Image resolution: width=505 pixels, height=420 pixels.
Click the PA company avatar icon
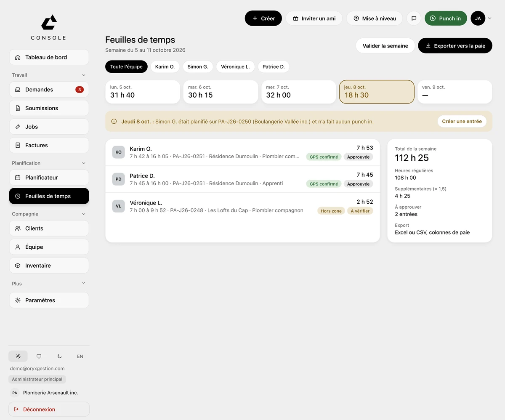[15, 393]
